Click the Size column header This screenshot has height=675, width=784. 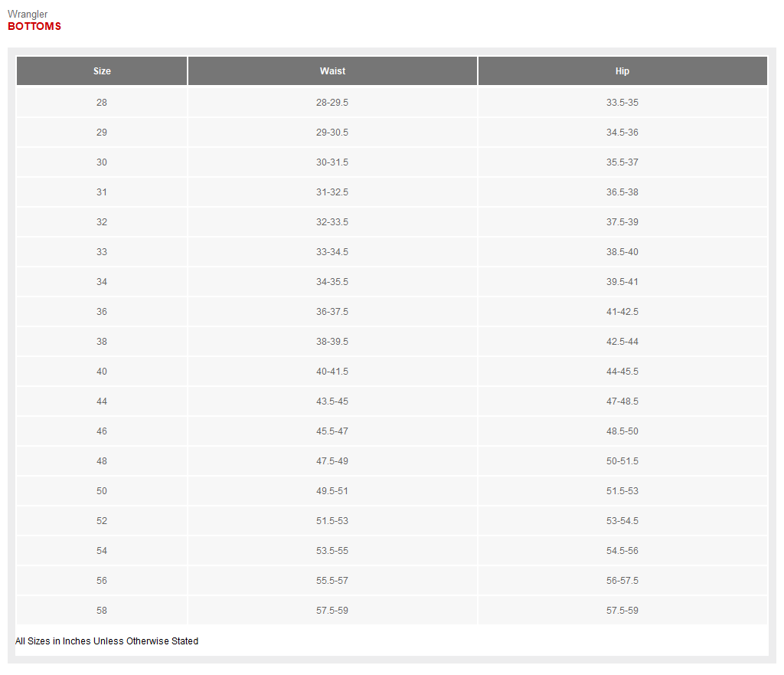(102, 71)
